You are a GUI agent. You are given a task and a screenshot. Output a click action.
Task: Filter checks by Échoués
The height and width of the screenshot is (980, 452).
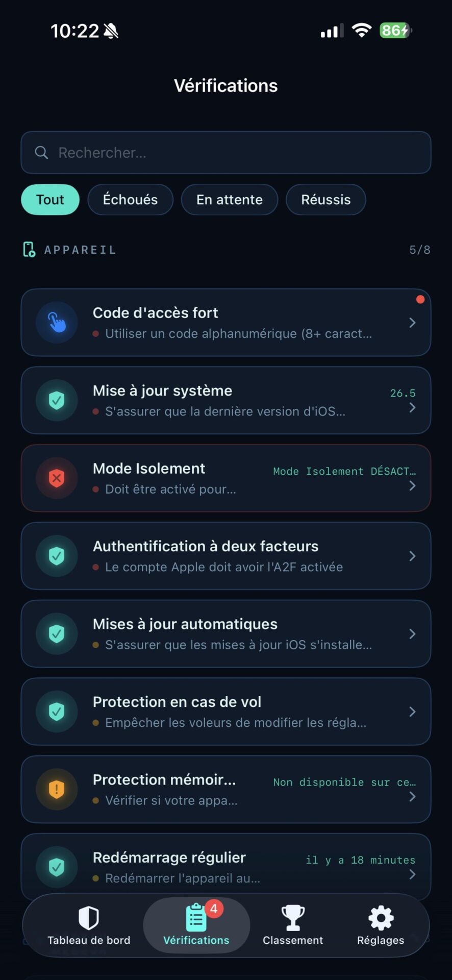(x=130, y=200)
